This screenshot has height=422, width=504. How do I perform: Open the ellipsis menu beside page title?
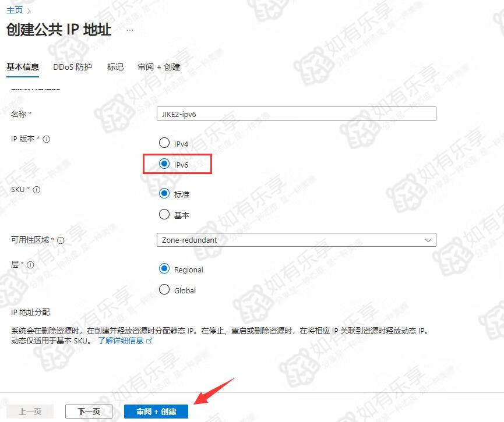pos(129,30)
